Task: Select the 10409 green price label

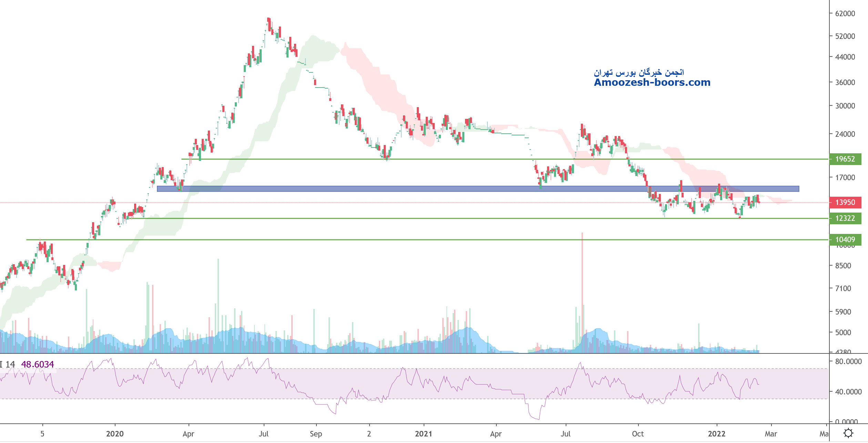Action: [x=845, y=239]
